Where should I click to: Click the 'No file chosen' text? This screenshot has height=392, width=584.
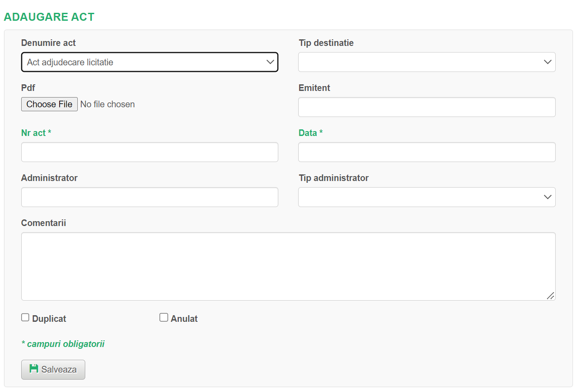[x=107, y=105]
